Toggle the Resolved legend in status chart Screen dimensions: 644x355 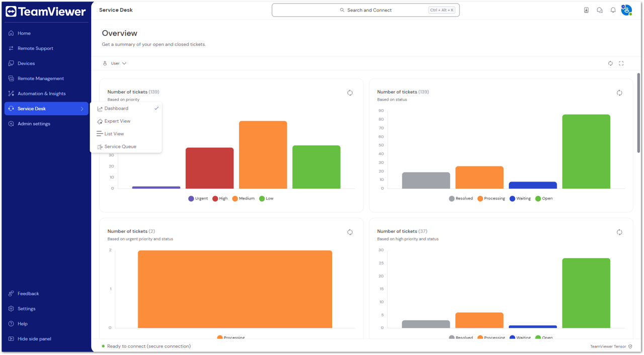coord(460,199)
